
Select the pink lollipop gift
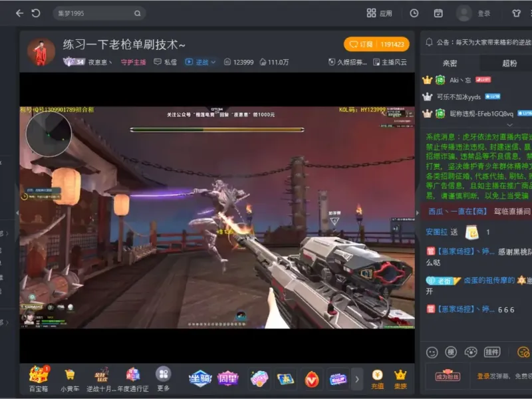(259, 378)
